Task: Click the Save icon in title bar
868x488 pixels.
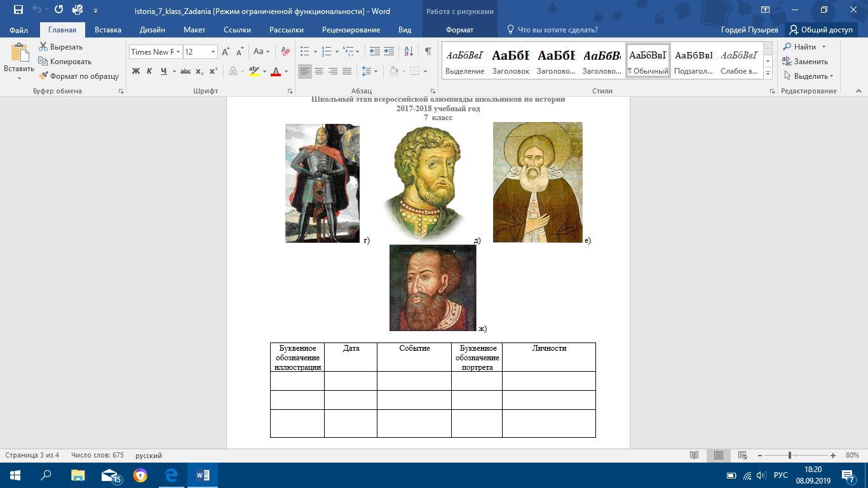Action: click(18, 10)
